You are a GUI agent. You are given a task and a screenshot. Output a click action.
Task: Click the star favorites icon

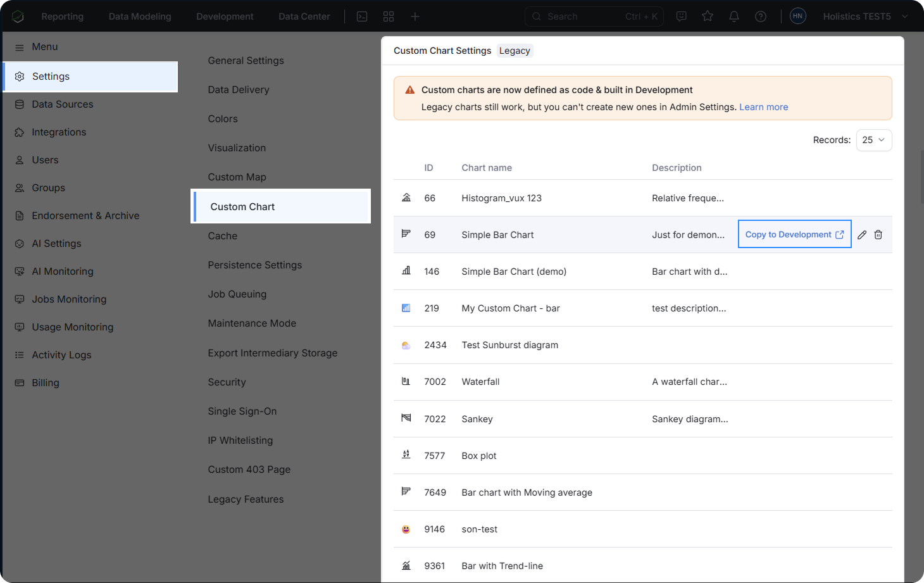[708, 16]
